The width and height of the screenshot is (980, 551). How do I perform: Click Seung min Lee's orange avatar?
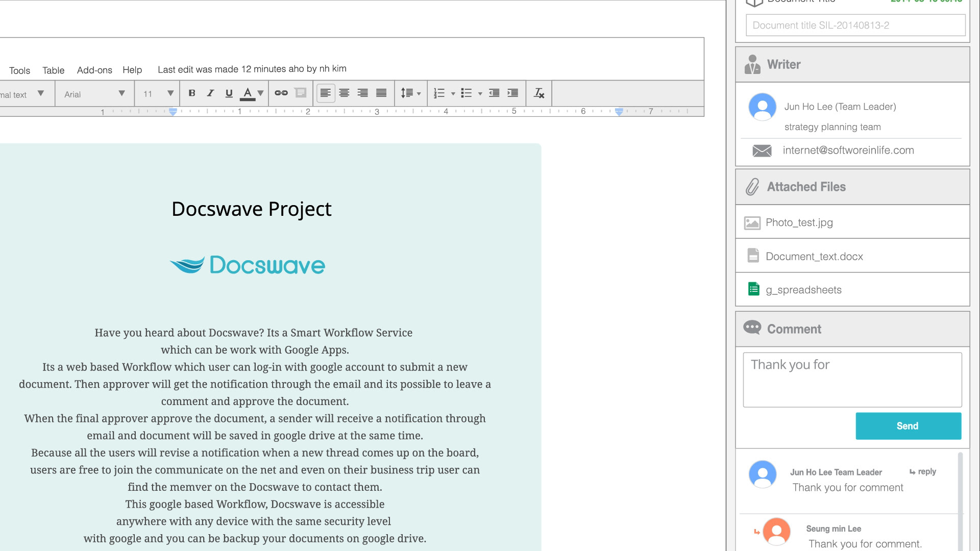point(776,532)
